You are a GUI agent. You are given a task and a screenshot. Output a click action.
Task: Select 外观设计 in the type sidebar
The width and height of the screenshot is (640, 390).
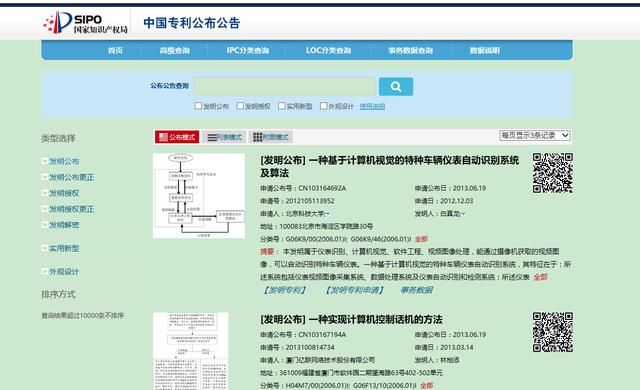point(64,272)
